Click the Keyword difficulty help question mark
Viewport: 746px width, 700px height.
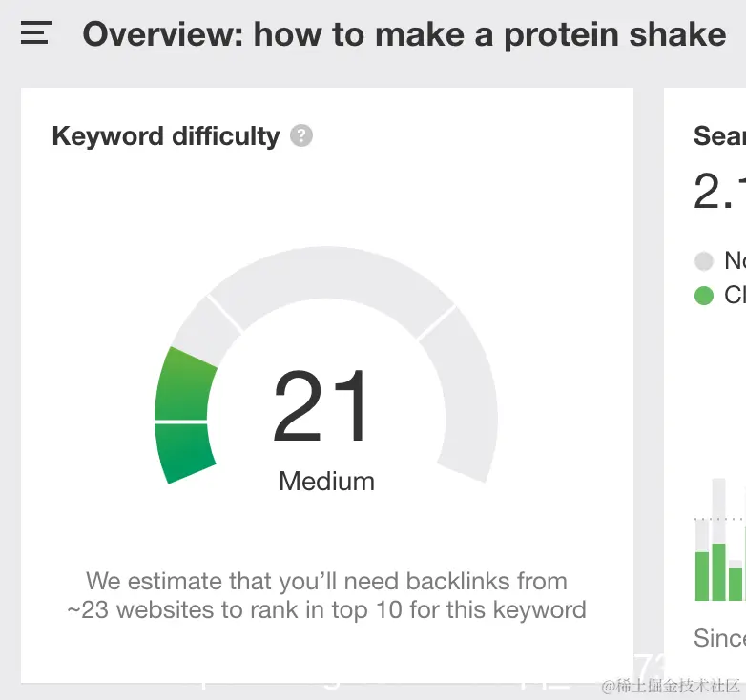tap(301, 135)
